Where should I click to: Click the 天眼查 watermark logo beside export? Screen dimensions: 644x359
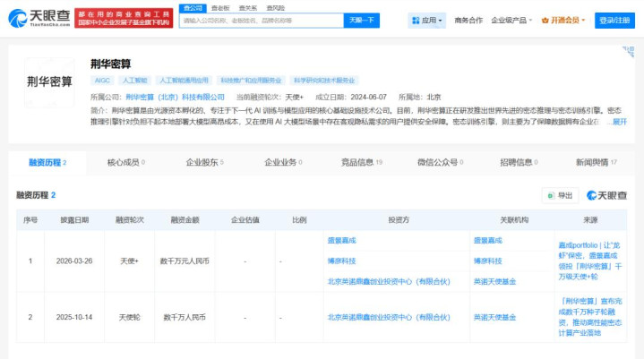click(606, 195)
